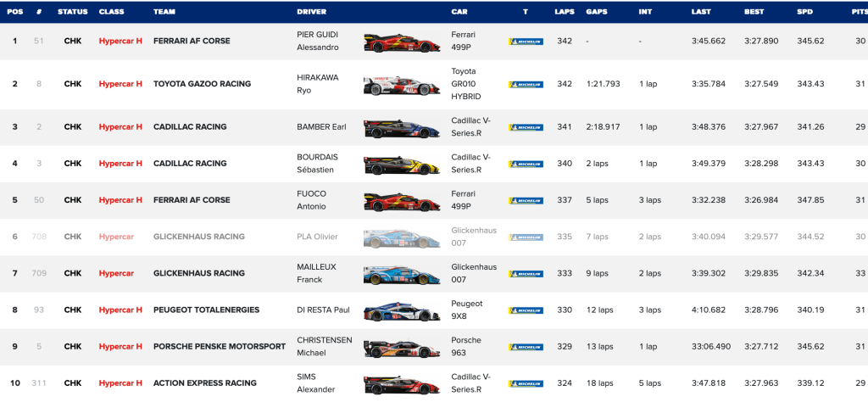Click driver DI RESTA Paul
The image size is (868, 402).
pyautogui.click(x=323, y=310)
